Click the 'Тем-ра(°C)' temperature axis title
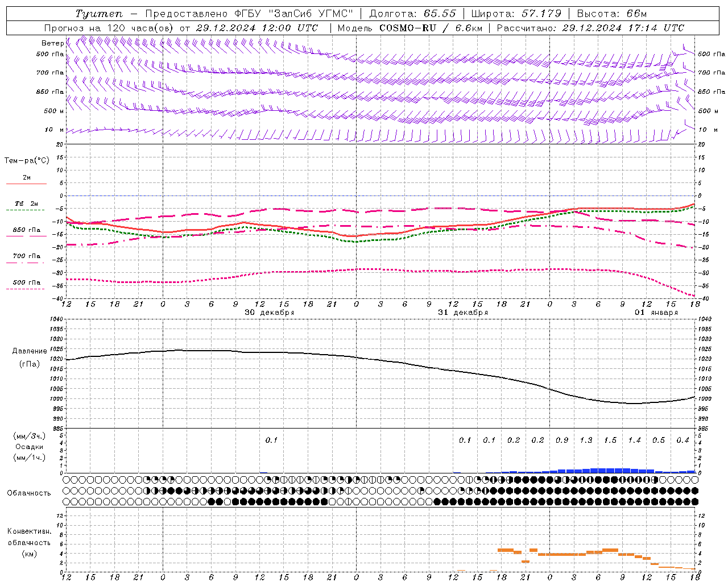The width and height of the screenshot is (728, 582). click(27, 161)
